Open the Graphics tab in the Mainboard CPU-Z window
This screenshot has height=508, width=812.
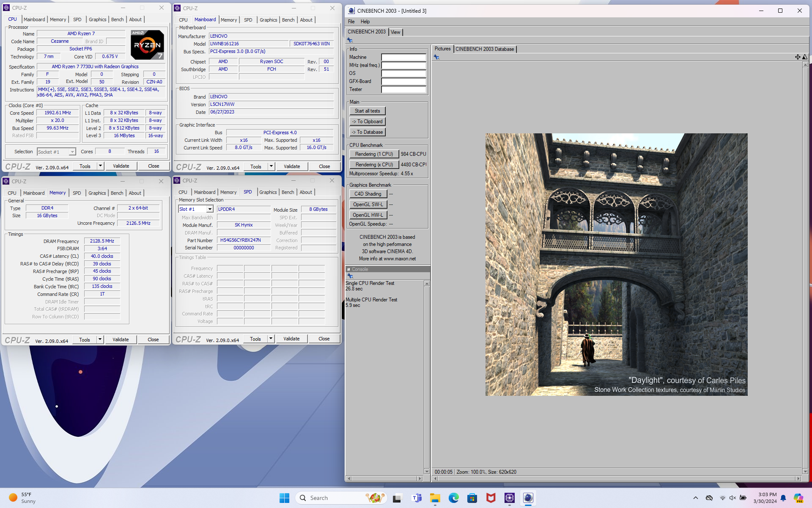268,20
